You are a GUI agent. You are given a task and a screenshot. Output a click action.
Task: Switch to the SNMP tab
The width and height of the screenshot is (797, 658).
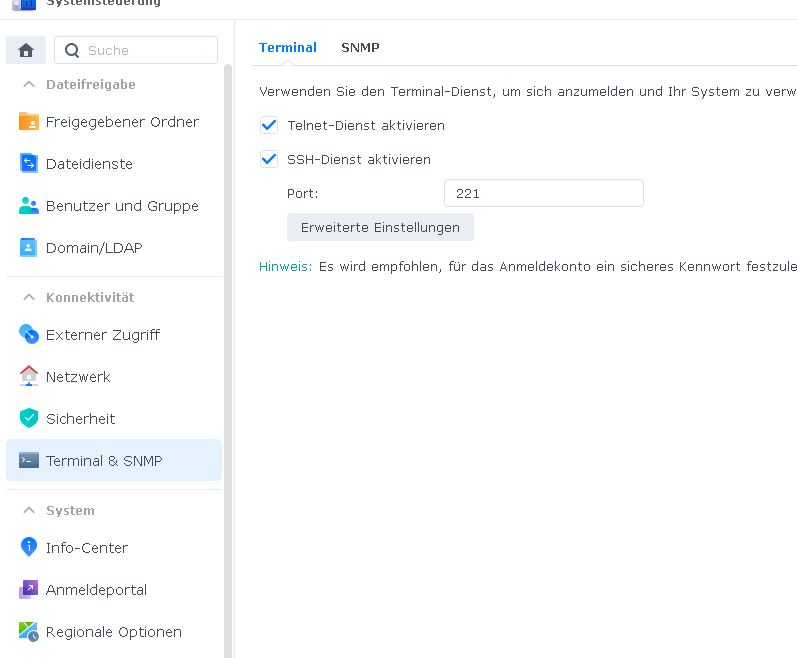point(360,47)
